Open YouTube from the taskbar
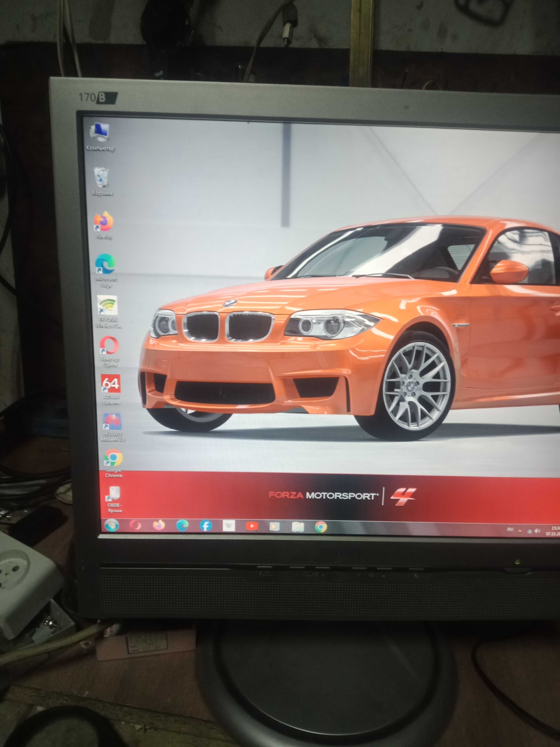Image resolution: width=560 pixels, height=747 pixels. [252, 526]
